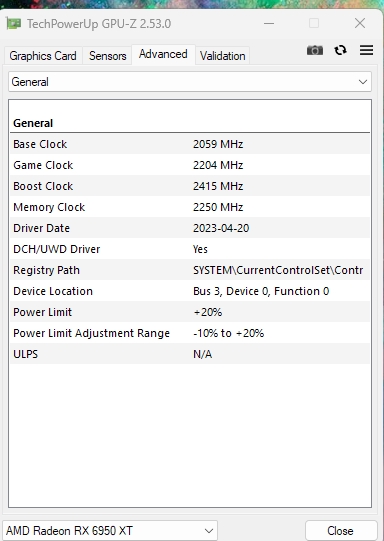
Task: Click the Yes value for DCH/UWD Driver
Action: 200,249
